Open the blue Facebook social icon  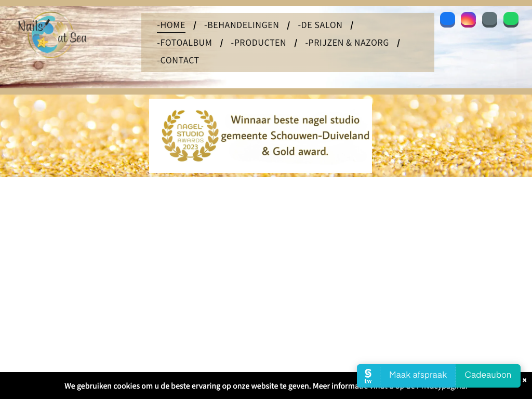[x=447, y=20]
